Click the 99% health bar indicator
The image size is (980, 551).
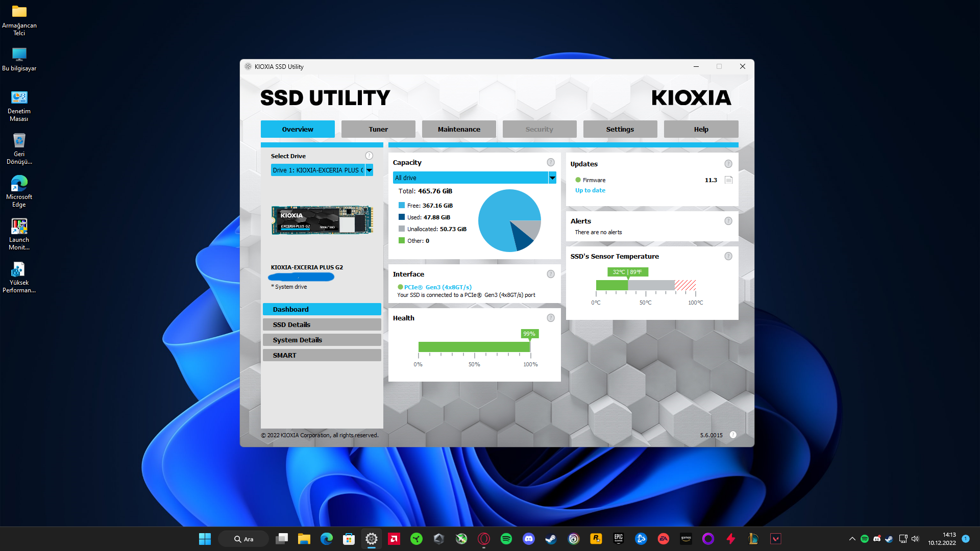529,334
